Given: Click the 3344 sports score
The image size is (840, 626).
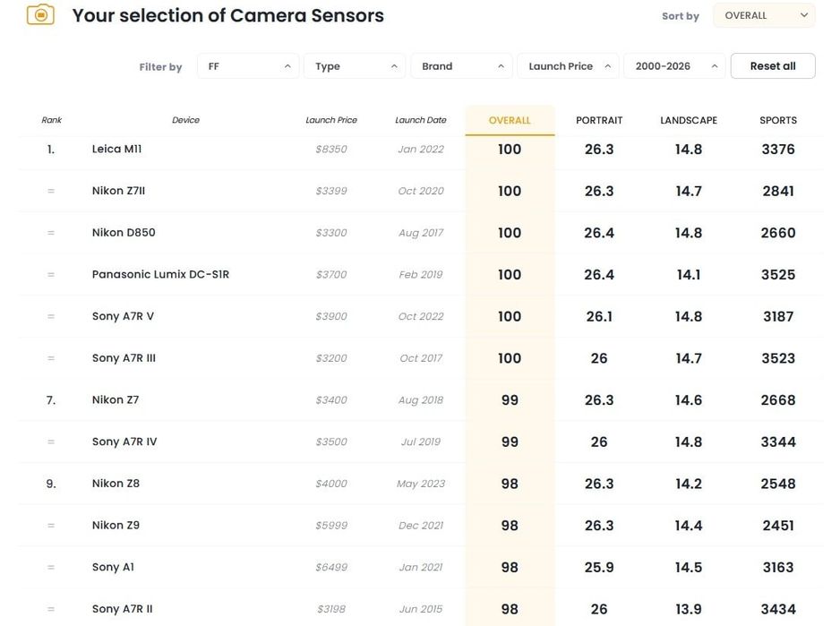Looking at the screenshot, I should 778,442.
